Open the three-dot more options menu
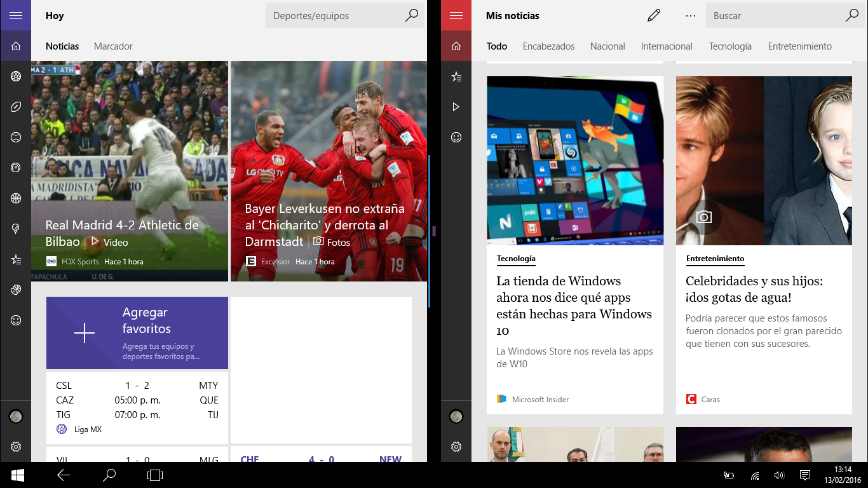Viewport: 868px width, 488px height. click(x=691, y=16)
